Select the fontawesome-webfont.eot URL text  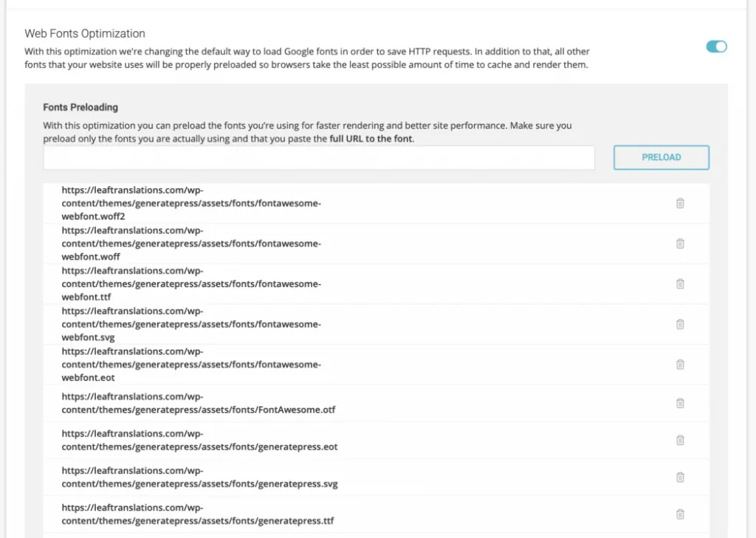191,365
